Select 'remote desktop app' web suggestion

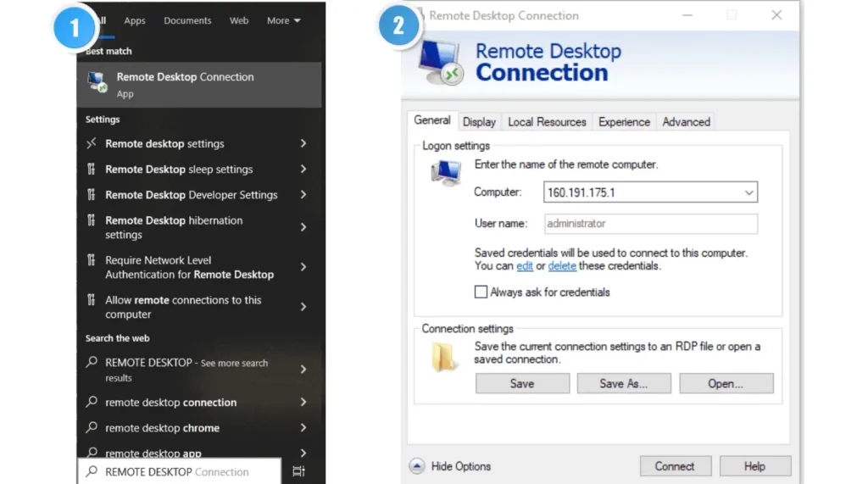pos(153,453)
